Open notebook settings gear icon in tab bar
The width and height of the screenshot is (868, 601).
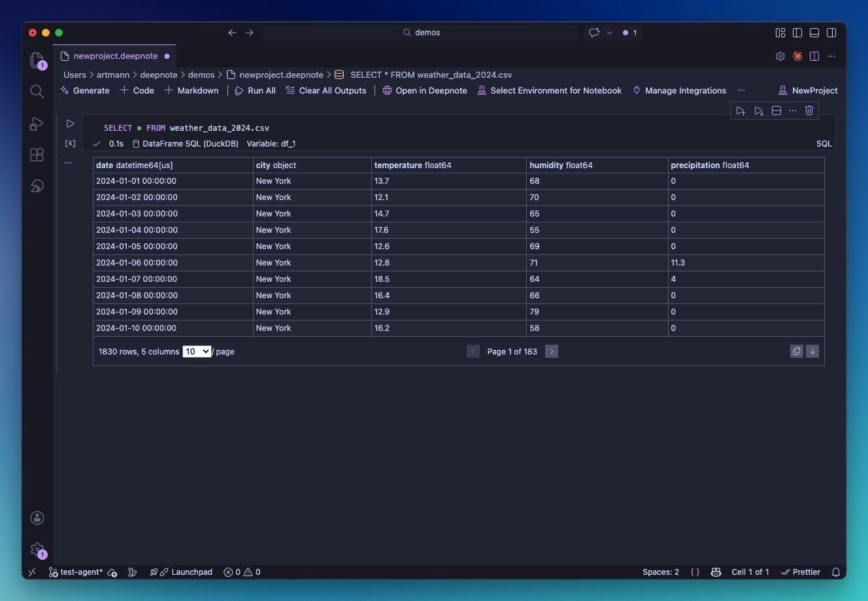click(780, 56)
